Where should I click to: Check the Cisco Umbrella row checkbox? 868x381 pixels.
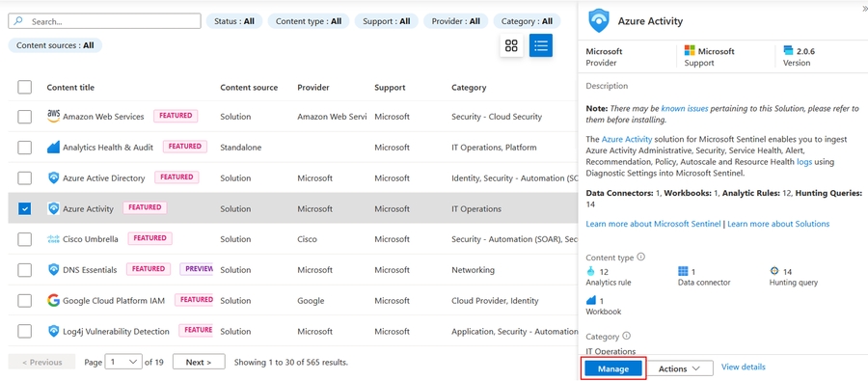[x=24, y=239]
